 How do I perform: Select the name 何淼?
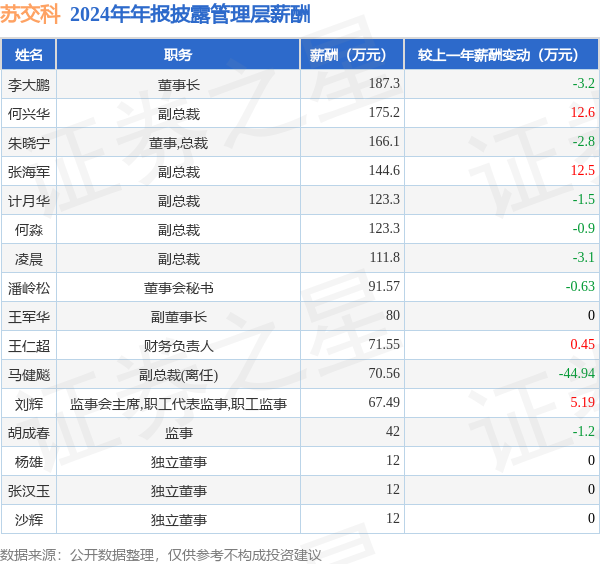(29, 230)
